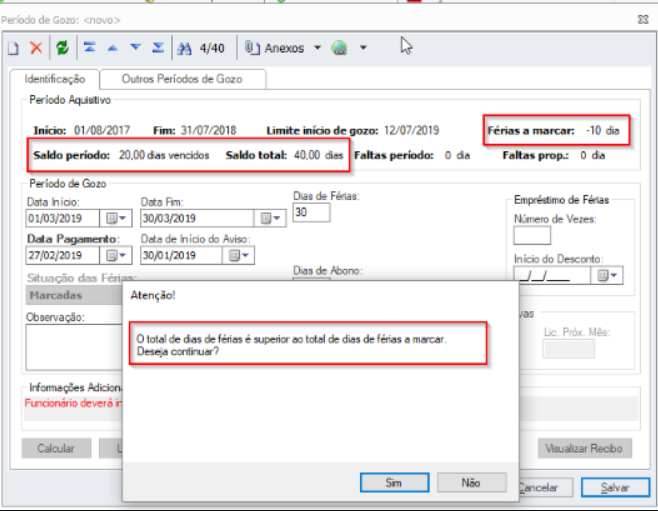Expand dropdown arrow next to globe icon
Screen dimensions: 658x511
pos(363,48)
